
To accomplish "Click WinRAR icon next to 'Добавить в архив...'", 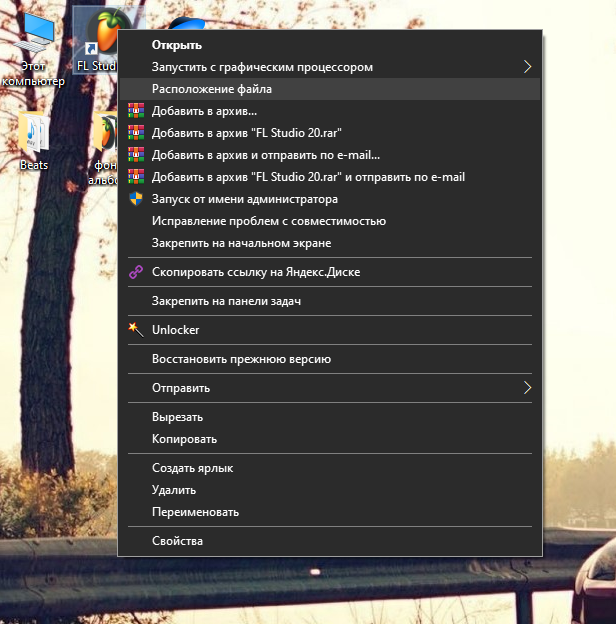I will 136,111.
